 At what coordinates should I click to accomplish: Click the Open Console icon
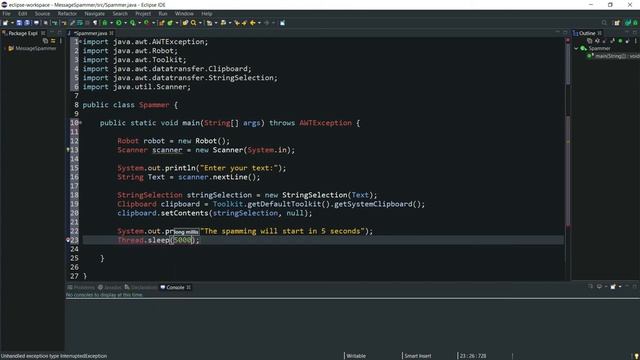pos(613,287)
